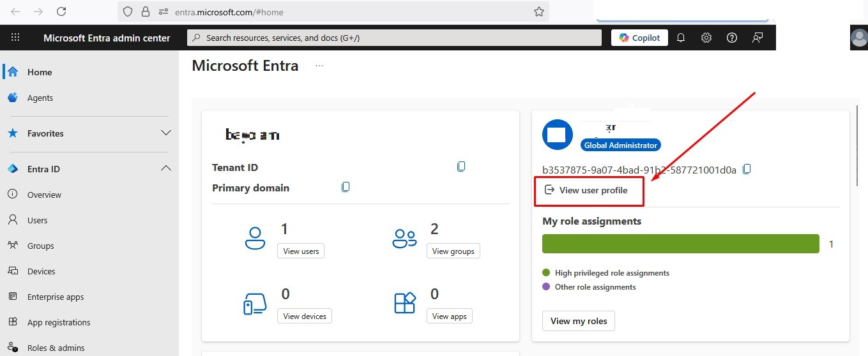Collapse the Entra ID section
The image size is (868, 356).
166,168
